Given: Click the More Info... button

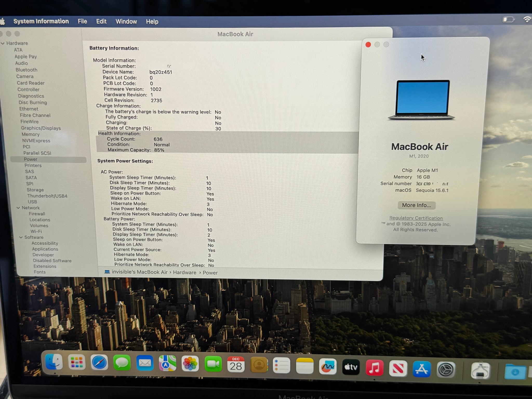Looking at the screenshot, I should 416,205.
